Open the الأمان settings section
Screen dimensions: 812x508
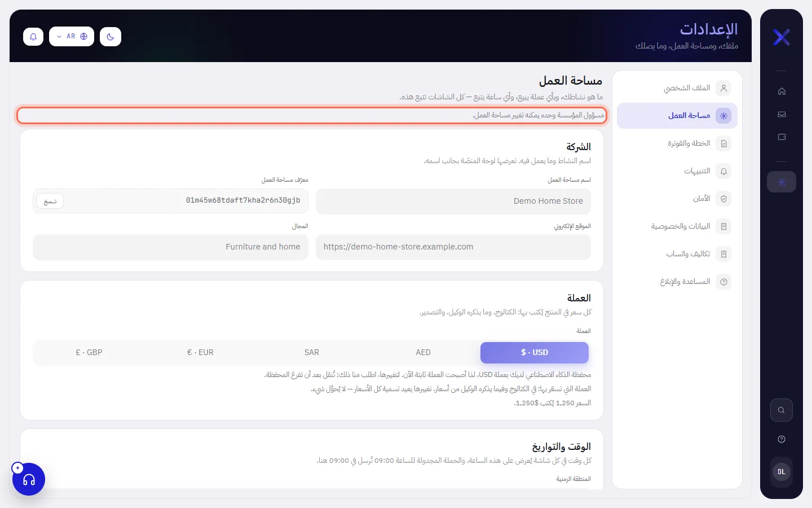[x=677, y=199]
